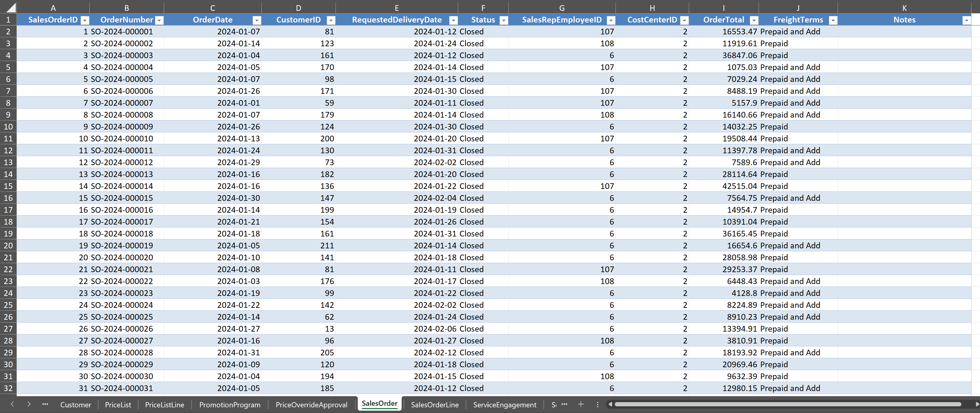This screenshot has height=413, width=980.
Task: Click the previous sheet navigation arrow
Action: pyautogui.click(x=13, y=404)
